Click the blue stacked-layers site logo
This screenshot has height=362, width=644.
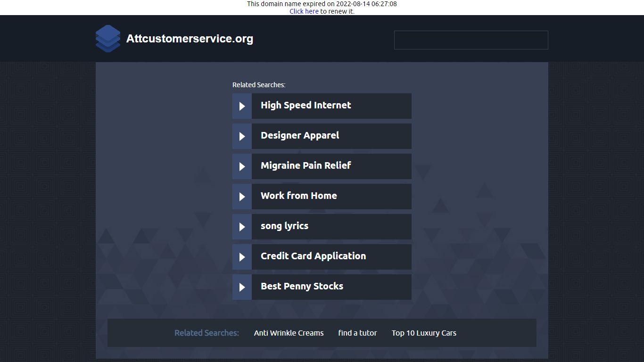(x=107, y=39)
